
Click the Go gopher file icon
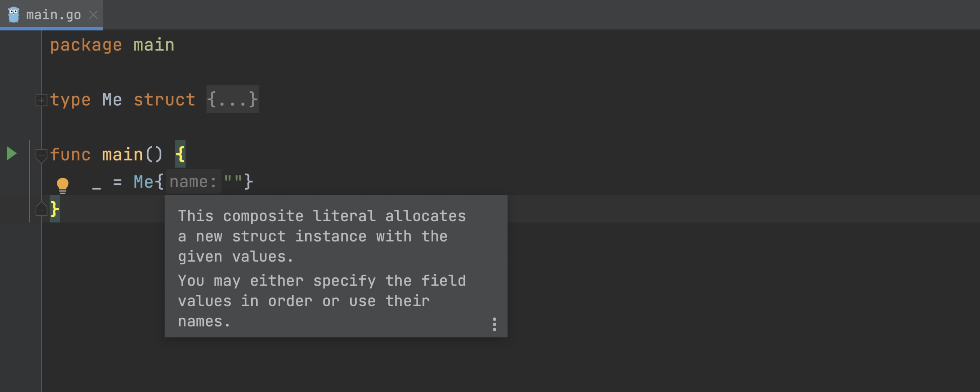(14, 15)
